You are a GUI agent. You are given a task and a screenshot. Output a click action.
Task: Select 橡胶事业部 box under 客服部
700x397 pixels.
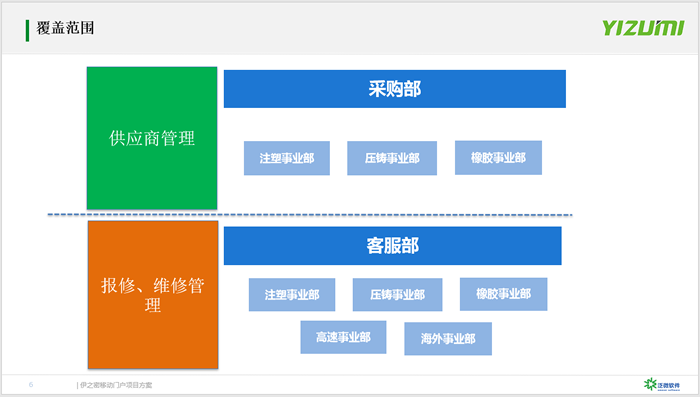(x=504, y=294)
